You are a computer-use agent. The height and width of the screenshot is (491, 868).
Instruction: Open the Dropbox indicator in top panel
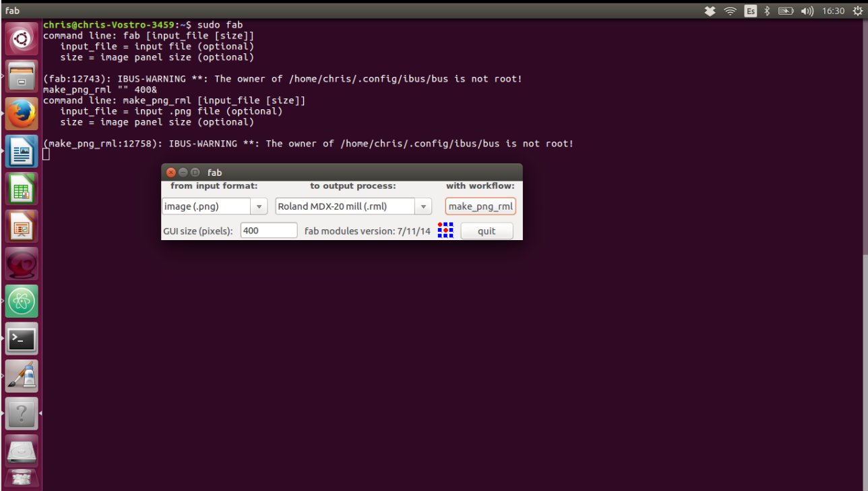click(710, 11)
